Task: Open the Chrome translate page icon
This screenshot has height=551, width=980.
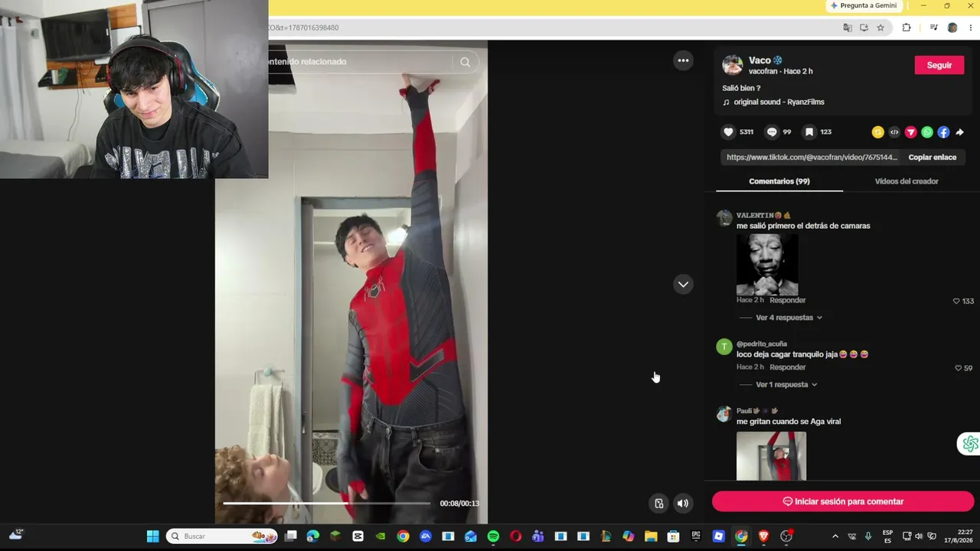Action: point(848,28)
